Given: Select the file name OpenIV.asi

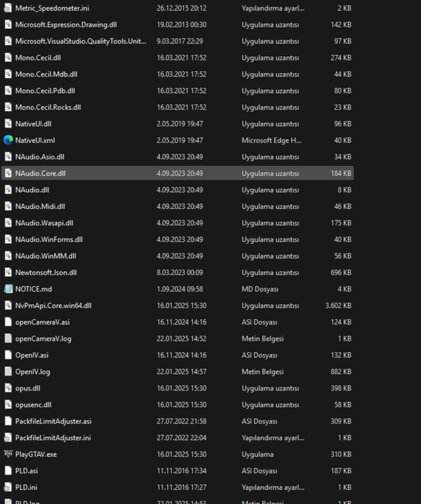Looking at the screenshot, I should (32, 355).
